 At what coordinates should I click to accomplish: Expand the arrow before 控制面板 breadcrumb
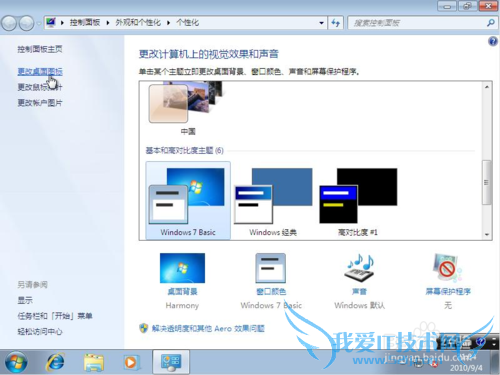pos(62,23)
